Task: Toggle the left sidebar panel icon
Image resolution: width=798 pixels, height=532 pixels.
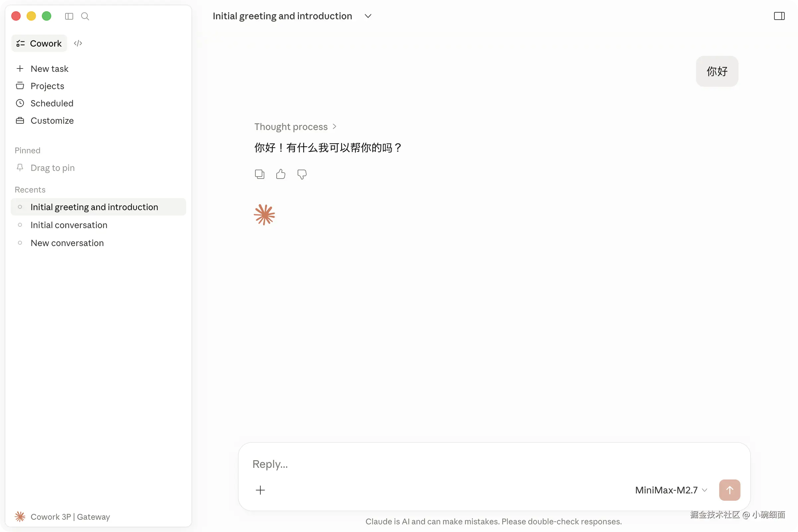Action: pos(69,16)
